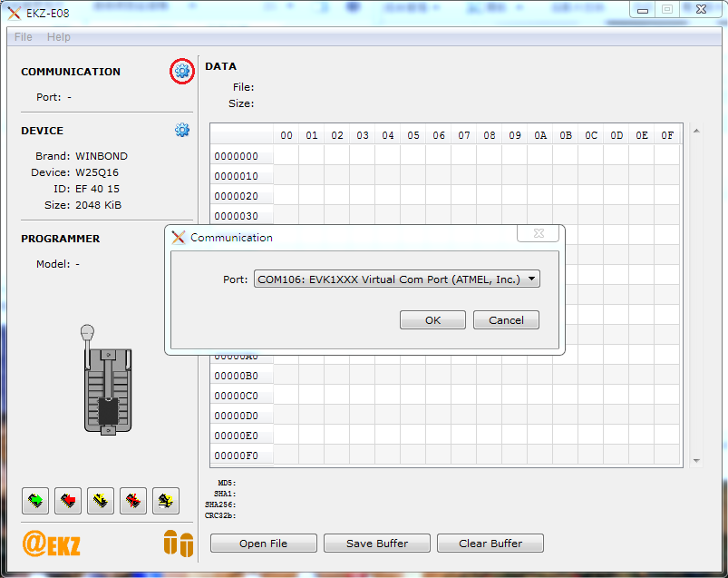Click the Save Buffer button
Viewport: 728px width, 578px height.
coord(376,544)
